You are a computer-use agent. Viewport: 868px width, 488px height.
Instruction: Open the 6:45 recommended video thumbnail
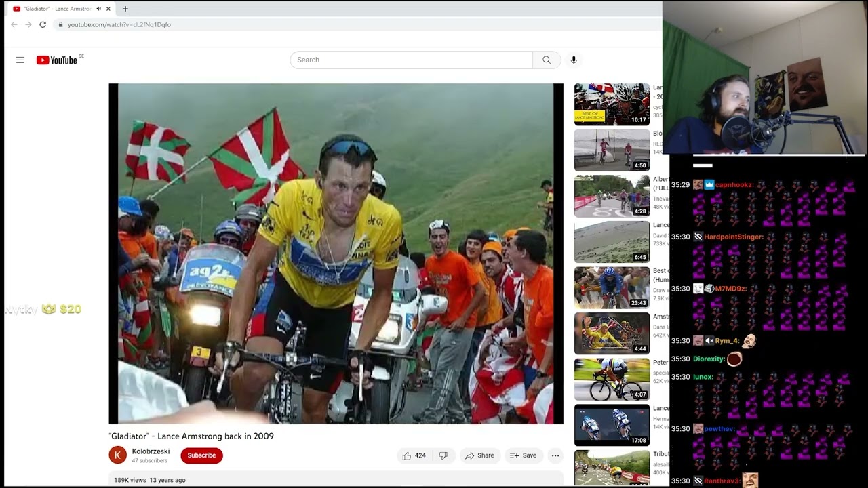(612, 241)
